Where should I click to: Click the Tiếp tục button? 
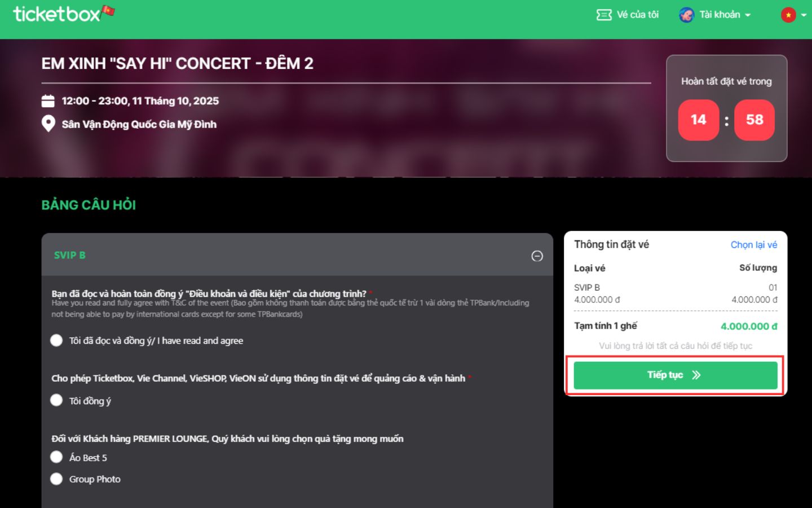pos(665,375)
